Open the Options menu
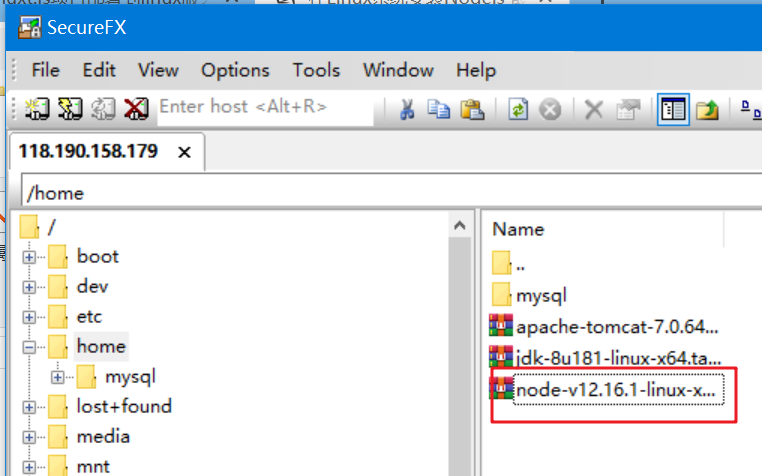Image resolution: width=762 pixels, height=476 pixels. pyautogui.click(x=235, y=71)
